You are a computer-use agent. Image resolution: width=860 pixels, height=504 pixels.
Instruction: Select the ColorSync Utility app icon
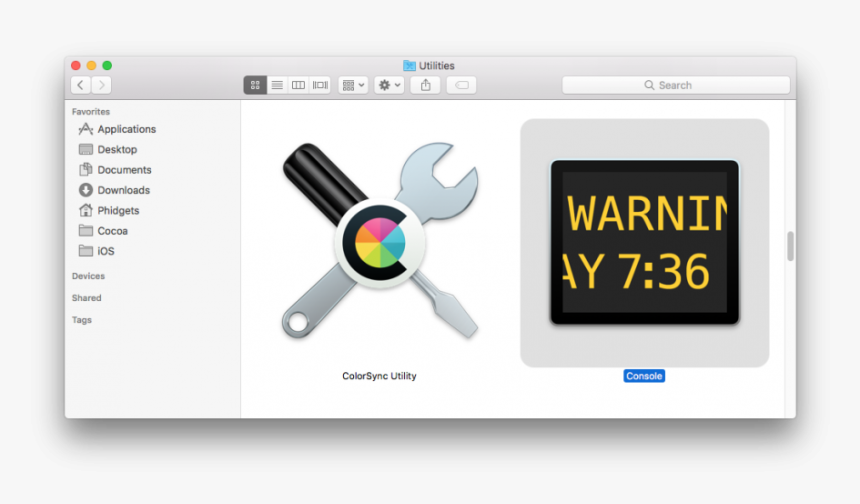coord(380,241)
